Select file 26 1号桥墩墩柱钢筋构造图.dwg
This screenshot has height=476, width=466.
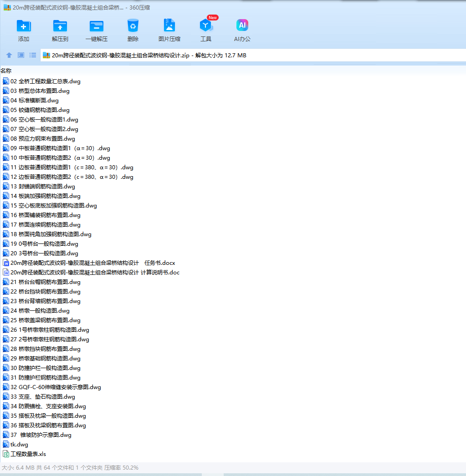(46, 330)
